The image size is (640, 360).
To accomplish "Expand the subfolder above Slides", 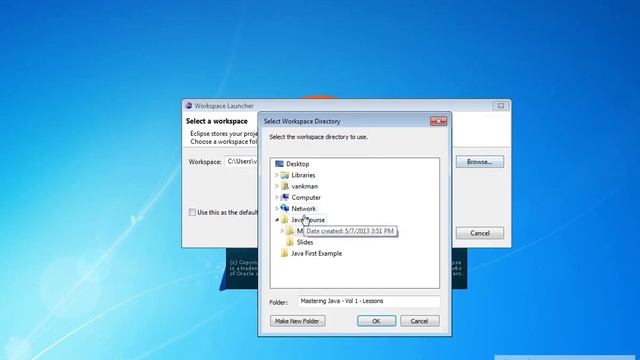I will click(282, 231).
